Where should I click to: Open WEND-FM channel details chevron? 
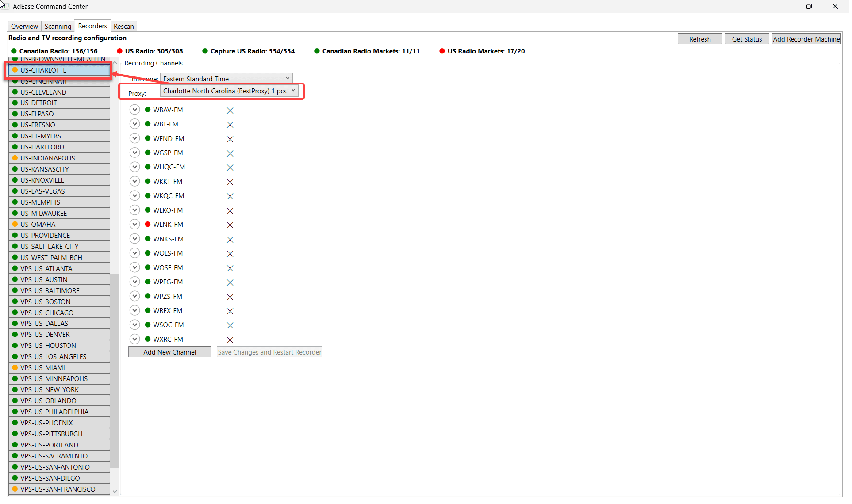click(x=135, y=138)
